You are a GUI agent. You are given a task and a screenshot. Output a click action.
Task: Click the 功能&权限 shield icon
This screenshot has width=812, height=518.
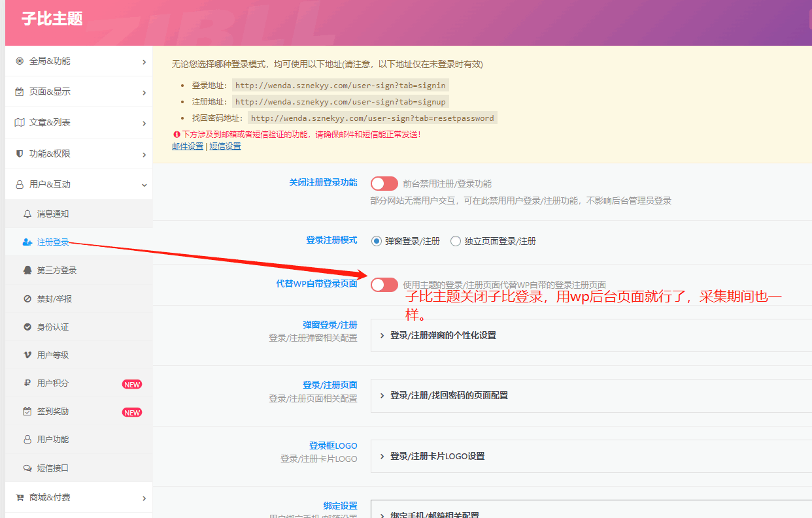click(20, 154)
